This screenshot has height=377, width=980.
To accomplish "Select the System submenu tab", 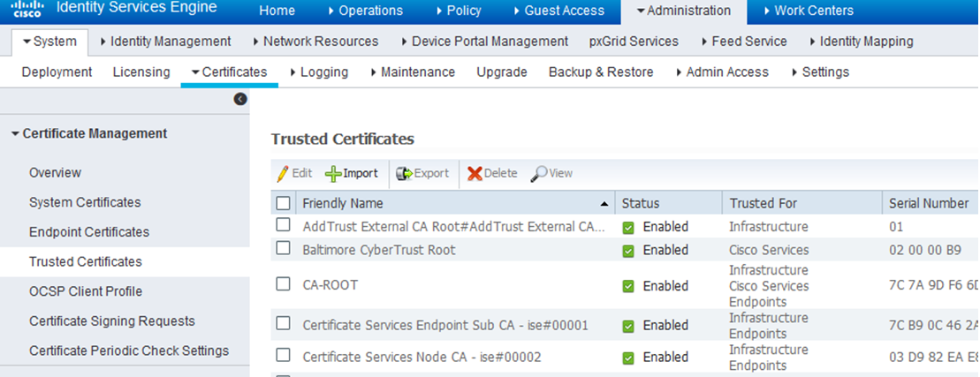I will [x=50, y=41].
